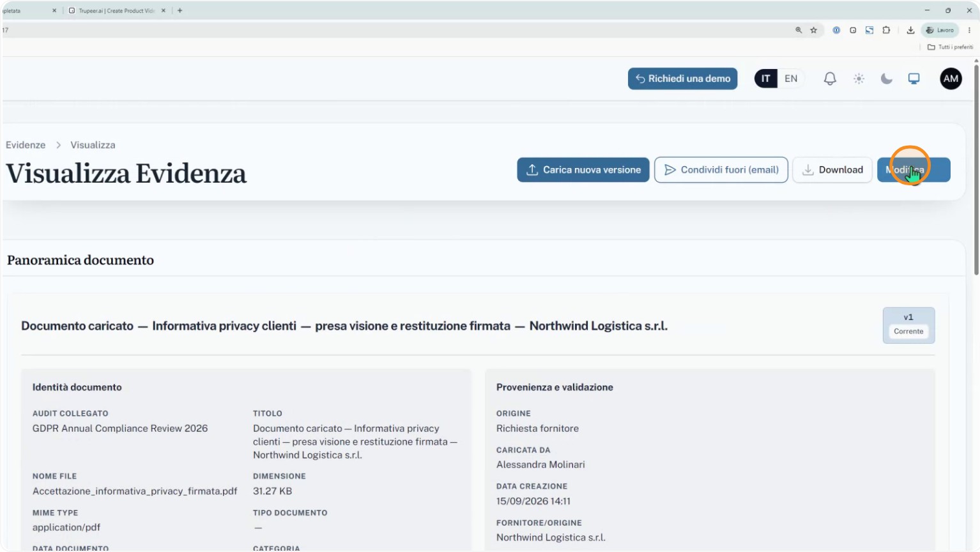Open the Extensions puzzle-piece menu
The height and width of the screenshot is (552, 980).
coord(886,30)
